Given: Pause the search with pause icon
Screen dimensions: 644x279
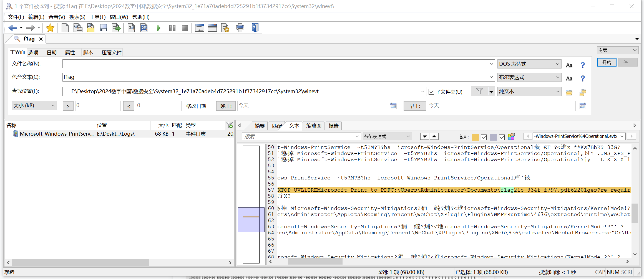Looking at the screenshot, I should tap(172, 28).
